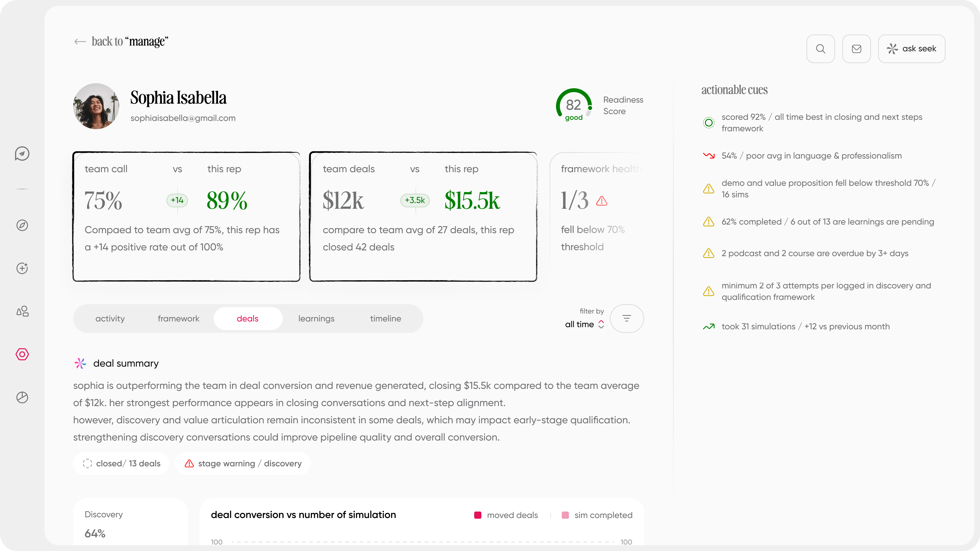Click the ask seek button
This screenshot has width=980, height=551.
(911, 49)
